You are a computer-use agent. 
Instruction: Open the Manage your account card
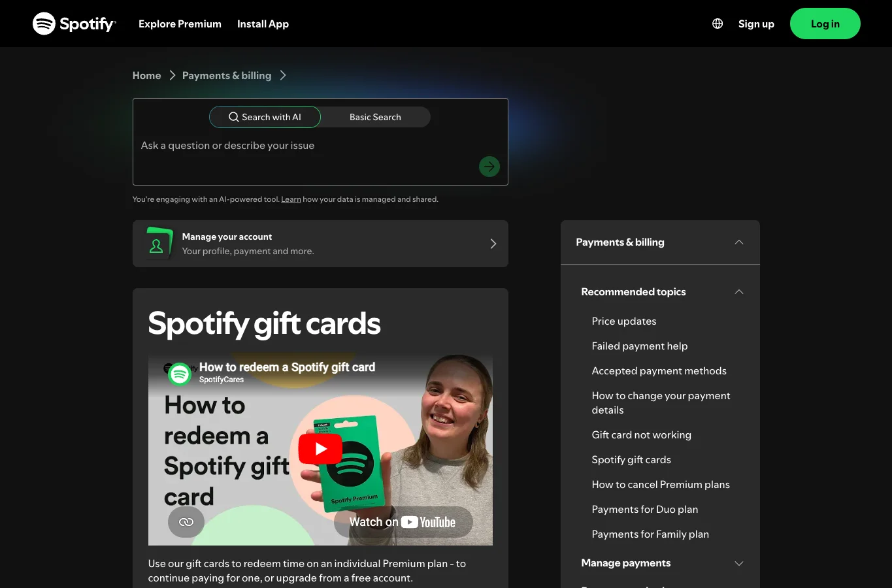(320, 244)
